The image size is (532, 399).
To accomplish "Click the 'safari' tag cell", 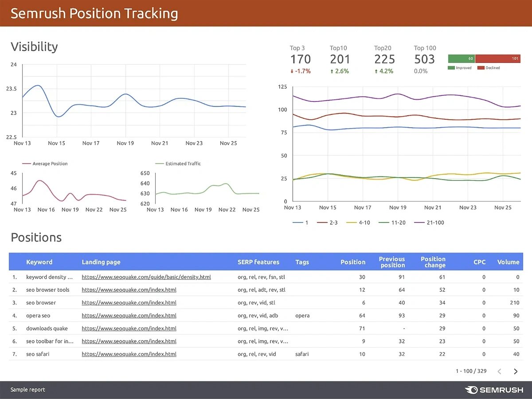I will tap(302, 354).
